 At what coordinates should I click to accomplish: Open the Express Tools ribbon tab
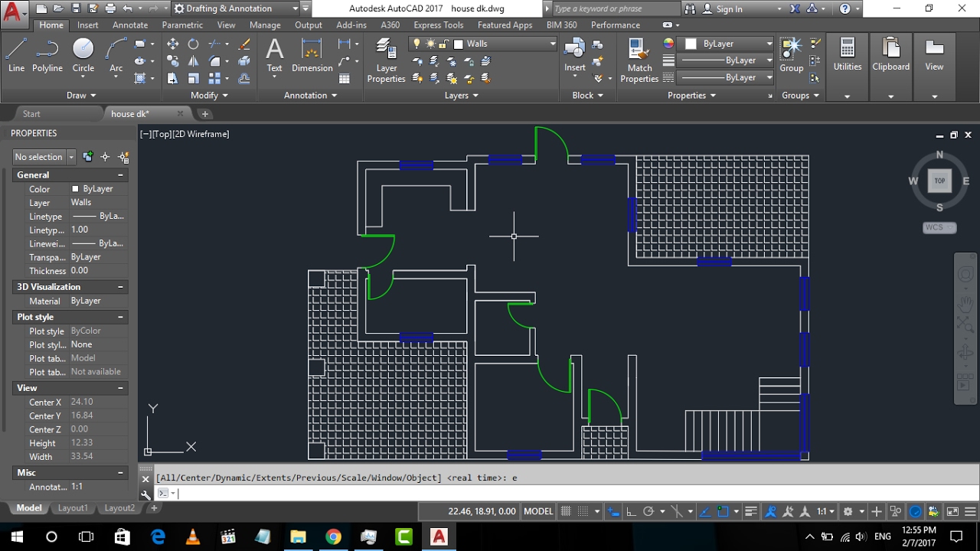pos(439,25)
